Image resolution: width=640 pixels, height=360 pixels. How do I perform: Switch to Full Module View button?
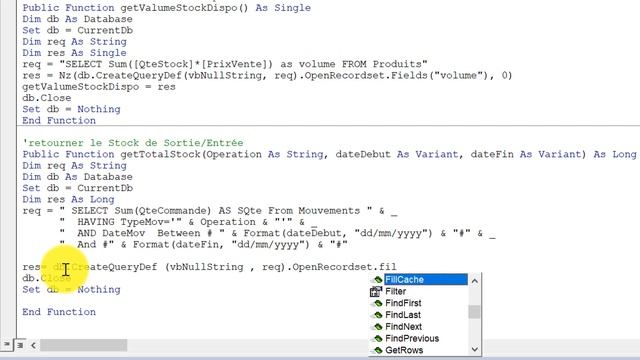[20, 345]
